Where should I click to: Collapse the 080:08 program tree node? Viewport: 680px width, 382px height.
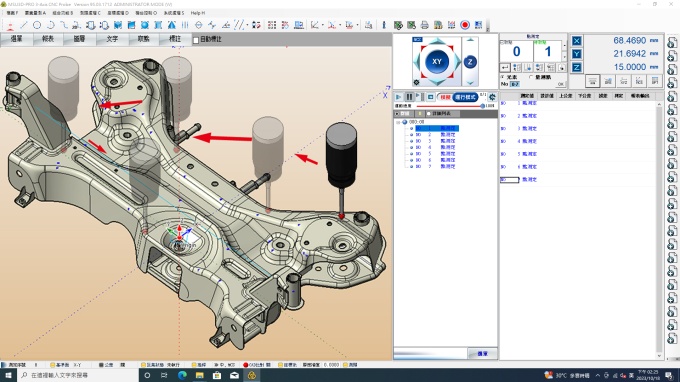pyautogui.click(x=398, y=122)
